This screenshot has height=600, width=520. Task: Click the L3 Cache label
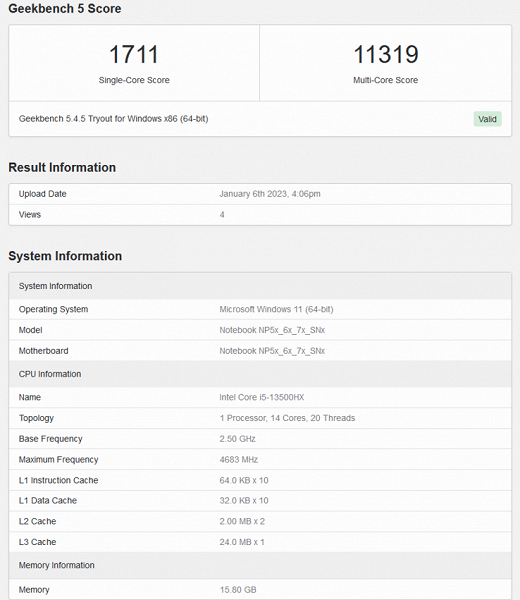pyautogui.click(x=37, y=542)
